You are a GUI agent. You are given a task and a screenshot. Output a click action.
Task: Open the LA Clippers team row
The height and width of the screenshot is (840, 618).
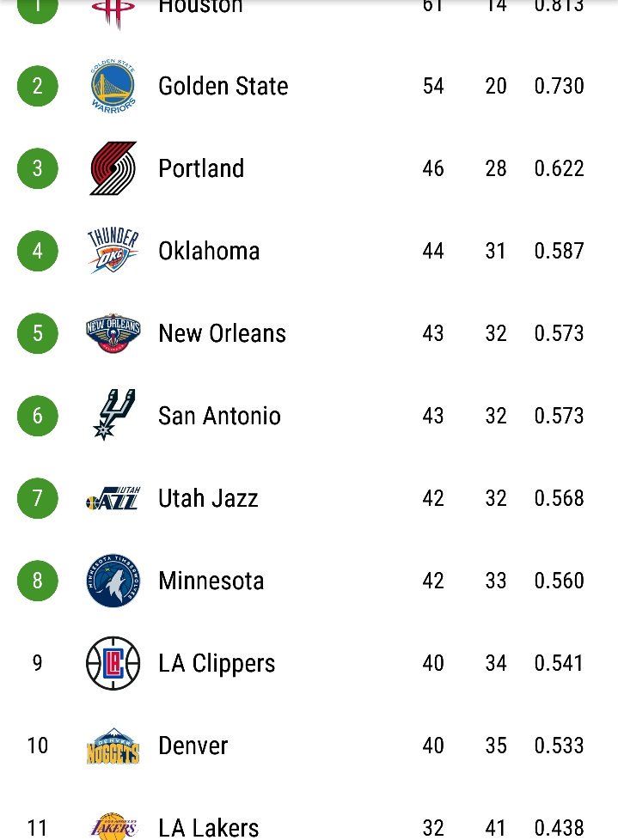pyautogui.click(x=309, y=663)
